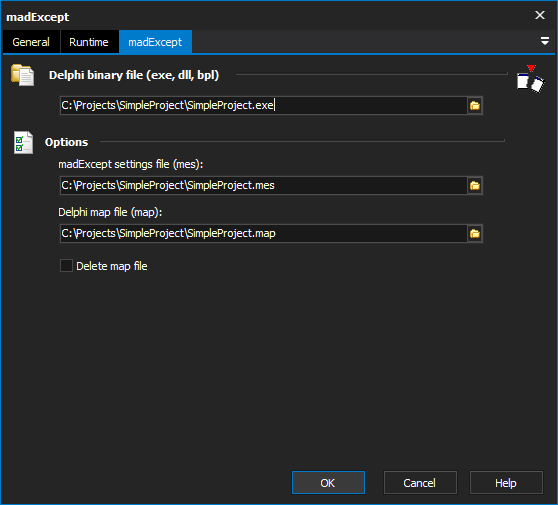Browse for the madExcept settings mes file

pos(475,185)
